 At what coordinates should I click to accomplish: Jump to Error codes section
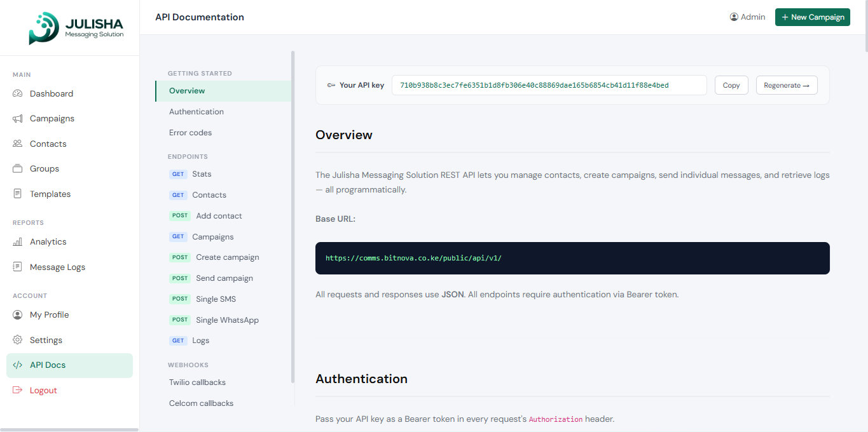[190, 133]
